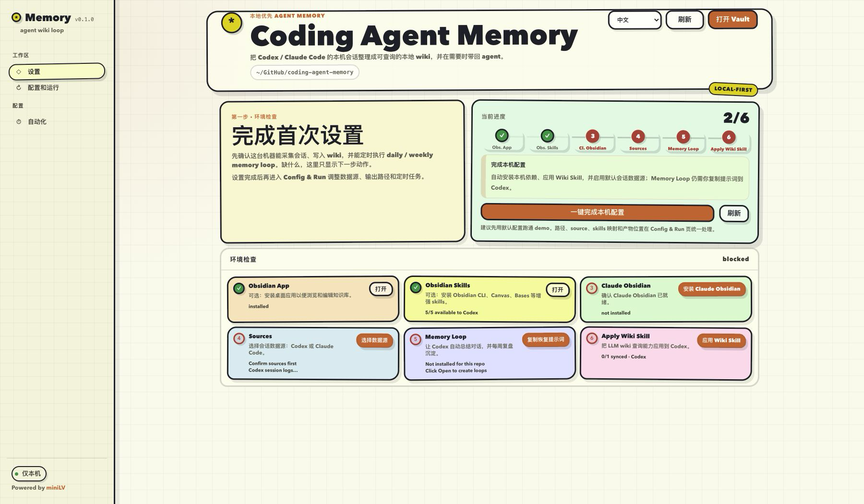Click the green check on Obsidian App card
This screenshot has width=864, height=504.
[x=239, y=288]
